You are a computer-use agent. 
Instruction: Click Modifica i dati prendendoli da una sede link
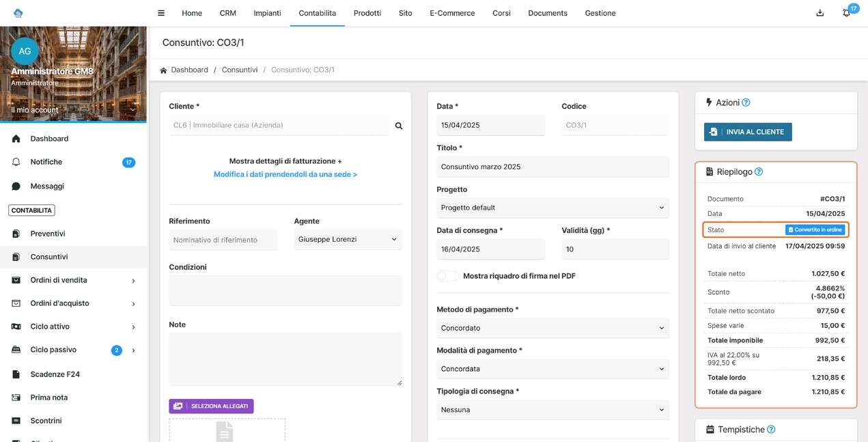(x=285, y=175)
